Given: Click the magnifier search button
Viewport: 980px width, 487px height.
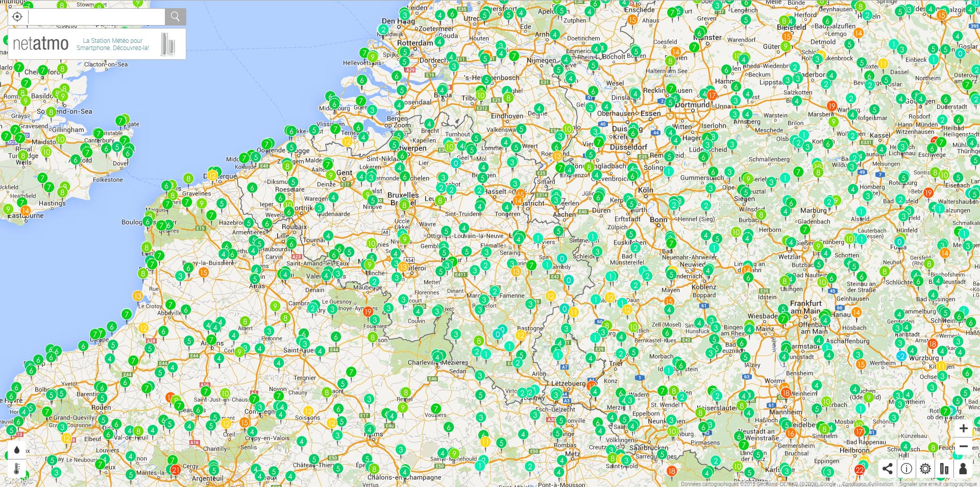Looking at the screenshot, I should pos(175,17).
